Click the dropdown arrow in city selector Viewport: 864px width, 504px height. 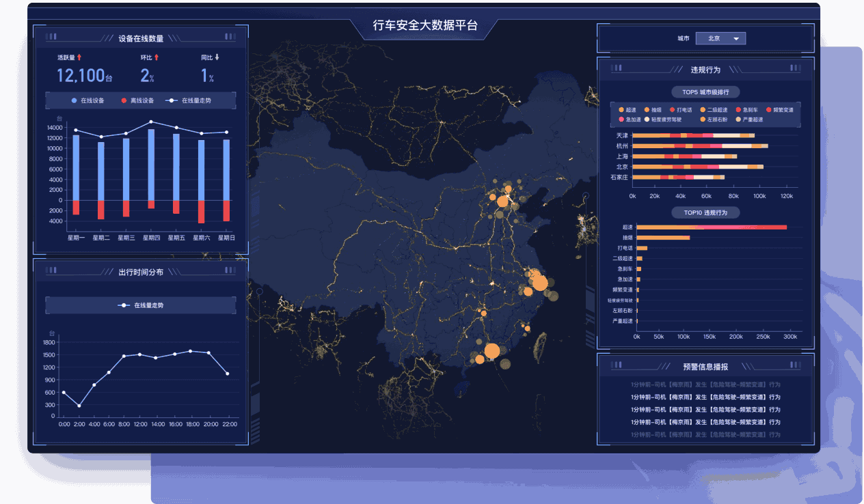click(736, 39)
